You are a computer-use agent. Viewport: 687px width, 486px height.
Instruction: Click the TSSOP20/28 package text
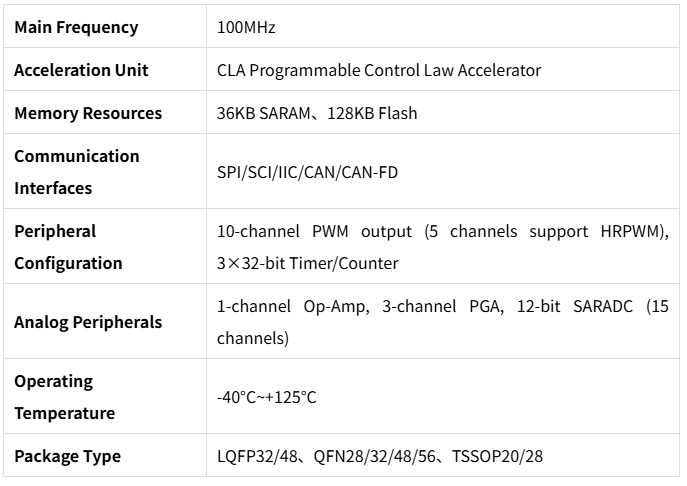pyautogui.click(x=499, y=457)
